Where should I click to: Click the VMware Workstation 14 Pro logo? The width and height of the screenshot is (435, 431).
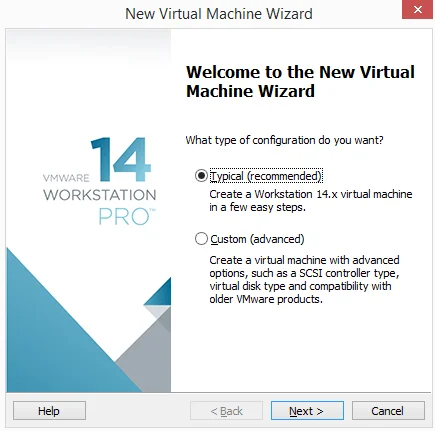pyautogui.click(x=99, y=181)
